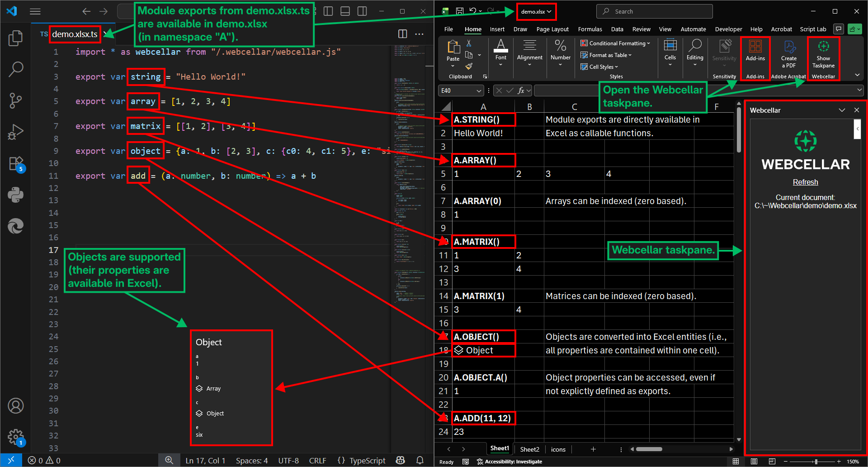Screen dimensions: 868x467
Task: Switch to the Formulas ribbon tab
Action: [x=590, y=29]
